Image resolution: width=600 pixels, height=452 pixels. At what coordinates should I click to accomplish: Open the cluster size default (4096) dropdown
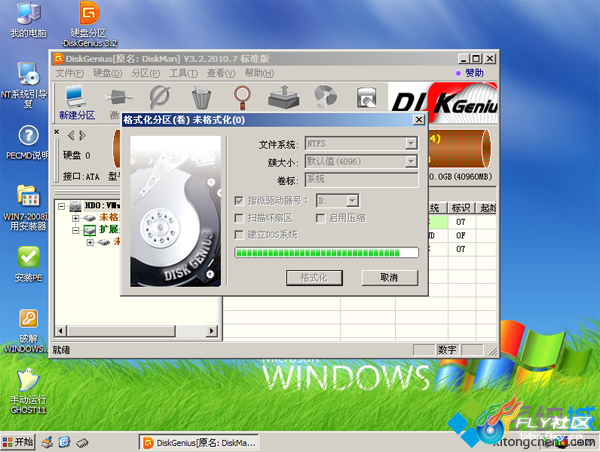point(411,162)
